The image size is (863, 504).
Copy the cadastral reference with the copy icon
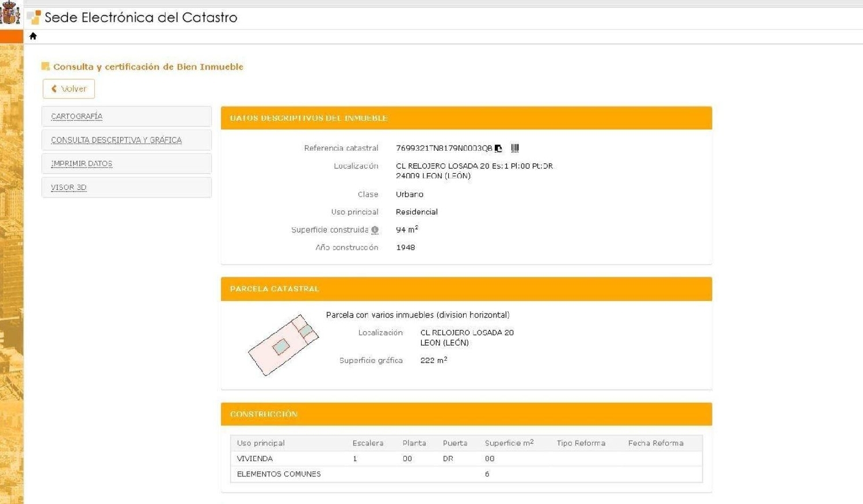click(x=498, y=148)
